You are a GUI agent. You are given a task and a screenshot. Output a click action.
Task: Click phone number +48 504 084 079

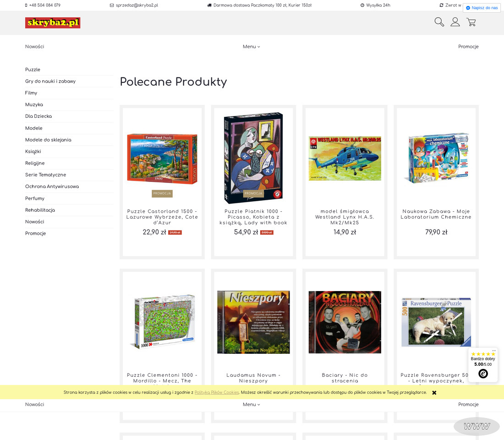(x=45, y=5)
